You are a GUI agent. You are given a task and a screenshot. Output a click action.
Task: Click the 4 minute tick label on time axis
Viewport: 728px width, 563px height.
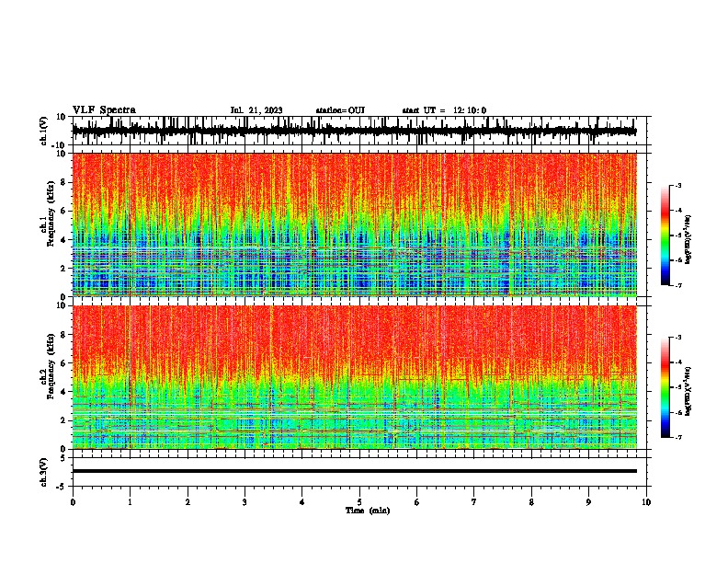(x=302, y=502)
